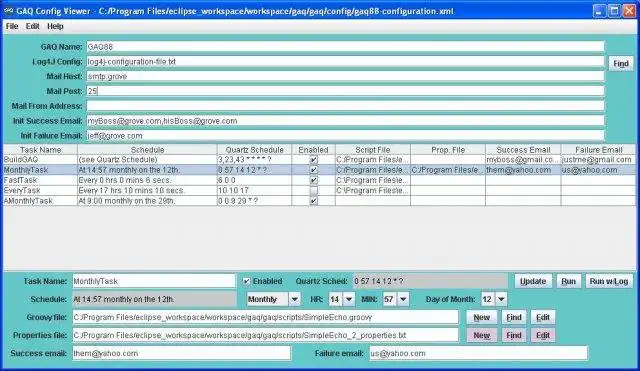Open the Help menu
640x371 pixels.
[x=55, y=27]
